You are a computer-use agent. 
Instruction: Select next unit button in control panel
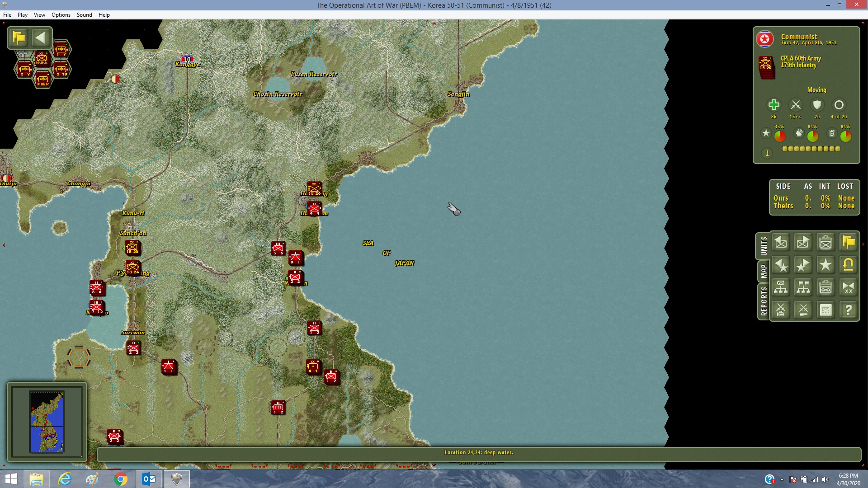803,243
